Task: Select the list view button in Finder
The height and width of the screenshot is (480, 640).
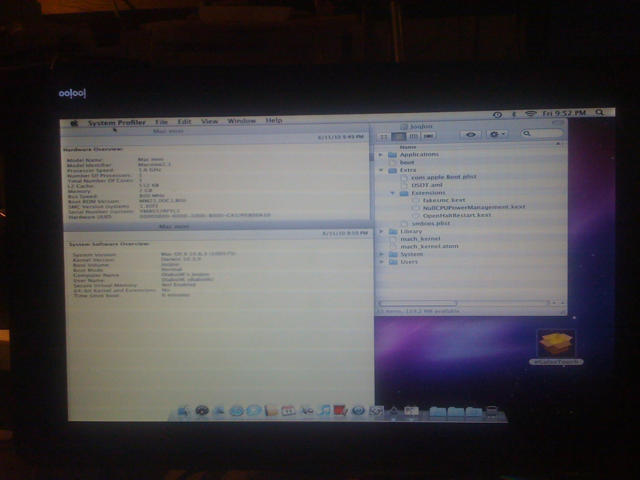Action: pyautogui.click(x=399, y=137)
